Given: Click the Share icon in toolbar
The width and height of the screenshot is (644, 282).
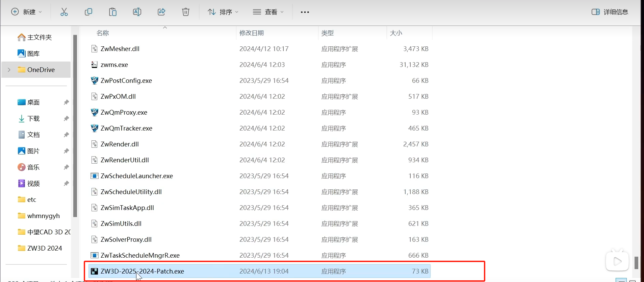Looking at the screenshot, I should pos(161,12).
